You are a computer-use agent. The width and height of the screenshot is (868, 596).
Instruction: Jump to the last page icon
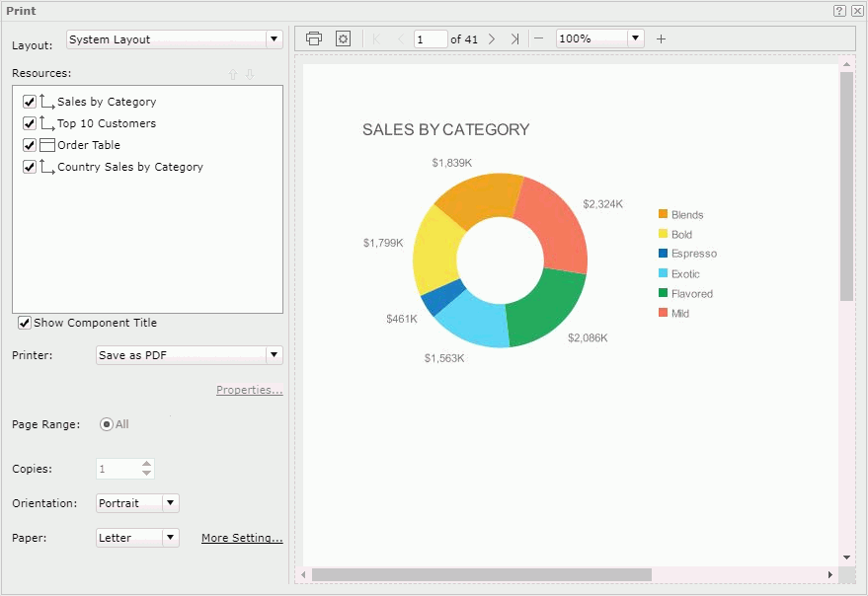point(514,39)
